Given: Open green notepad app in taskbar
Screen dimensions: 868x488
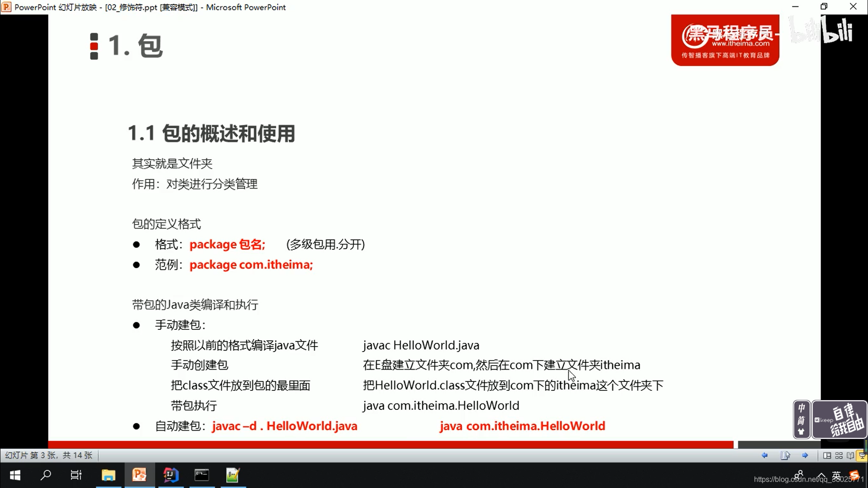Looking at the screenshot, I should (232, 475).
